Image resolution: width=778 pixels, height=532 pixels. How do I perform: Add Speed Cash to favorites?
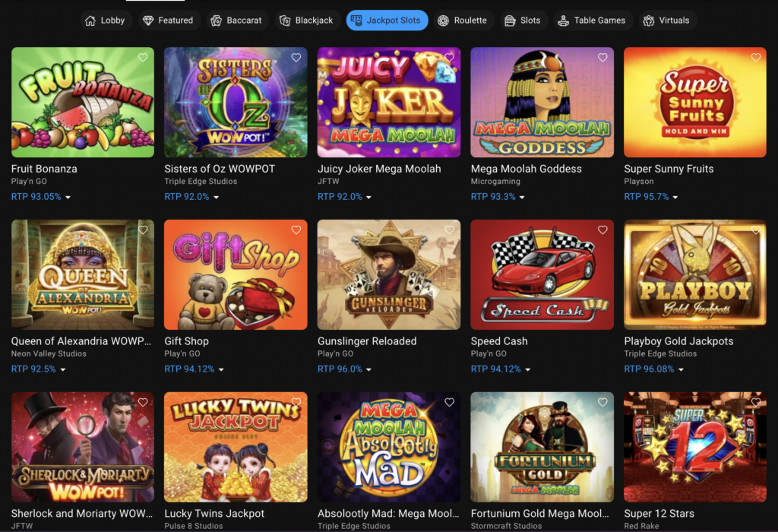602,230
